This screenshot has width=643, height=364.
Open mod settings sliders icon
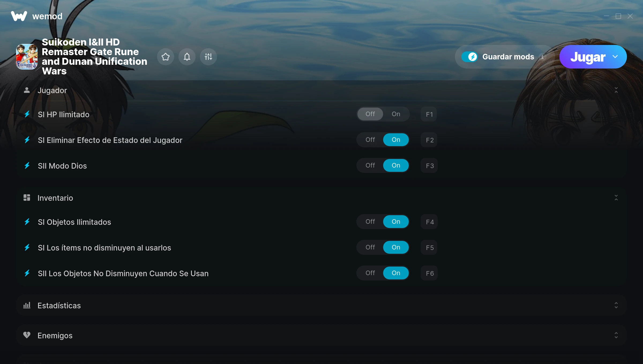[x=208, y=57]
